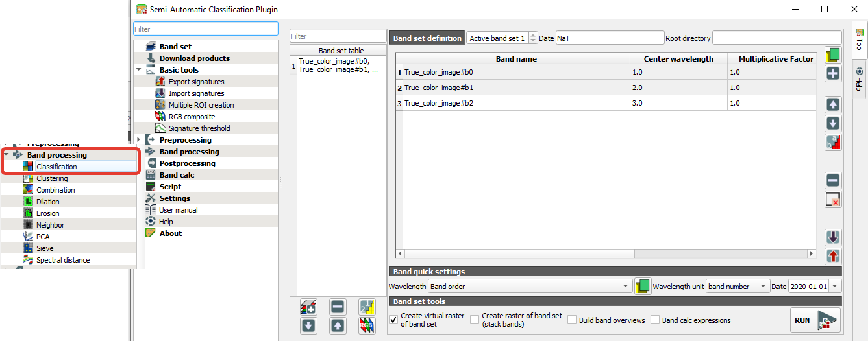
Task: Move selected band down using blue arrow
Action: tap(833, 123)
